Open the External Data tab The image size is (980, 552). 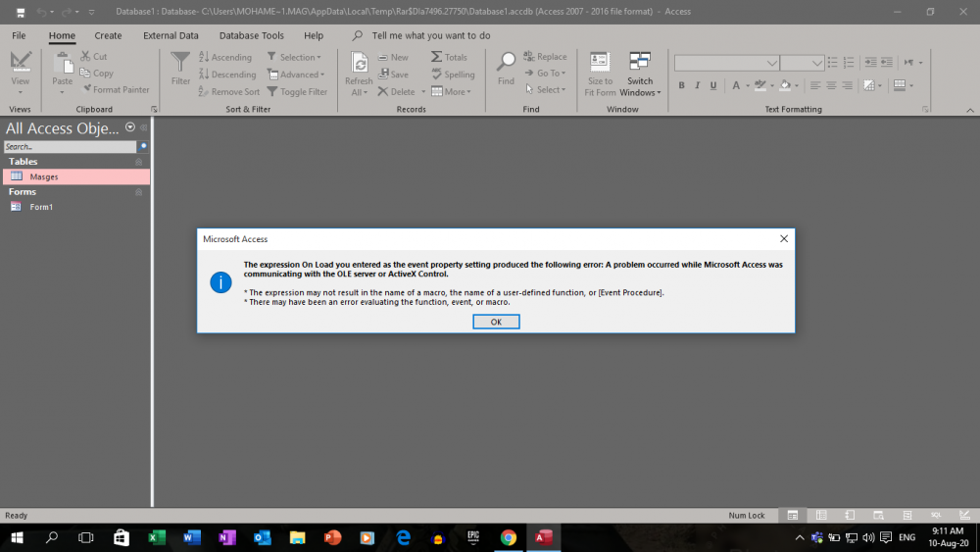pos(171,35)
